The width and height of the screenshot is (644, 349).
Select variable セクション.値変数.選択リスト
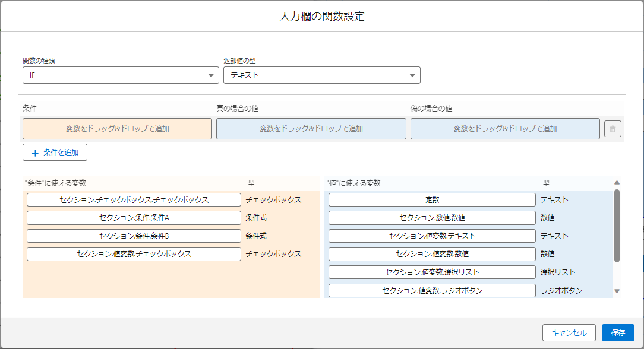point(432,272)
